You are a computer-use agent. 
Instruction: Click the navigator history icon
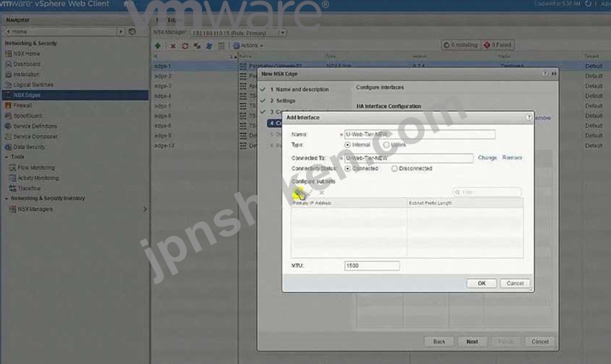pyautogui.click(x=132, y=31)
